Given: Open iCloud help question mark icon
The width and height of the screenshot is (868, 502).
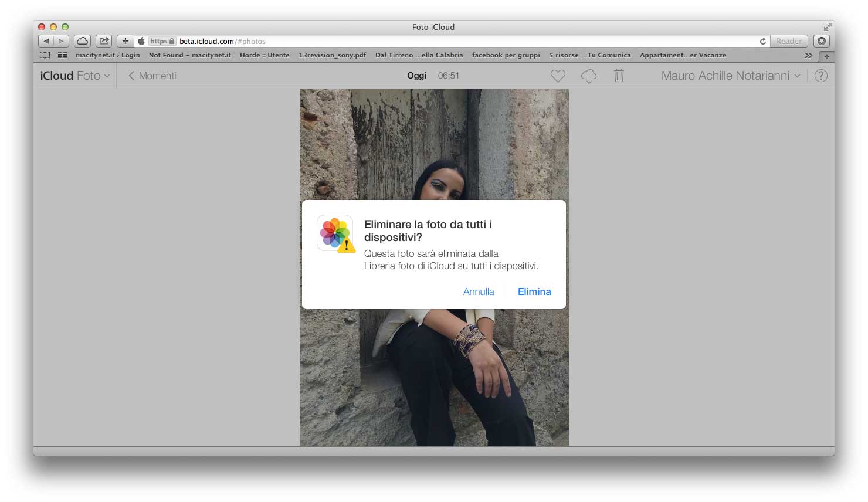Looking at the screenshot, I should pos(821,76).
